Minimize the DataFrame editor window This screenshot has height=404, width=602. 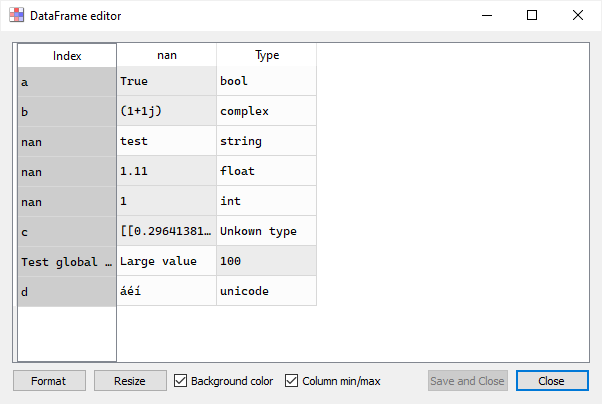(487, 15)
